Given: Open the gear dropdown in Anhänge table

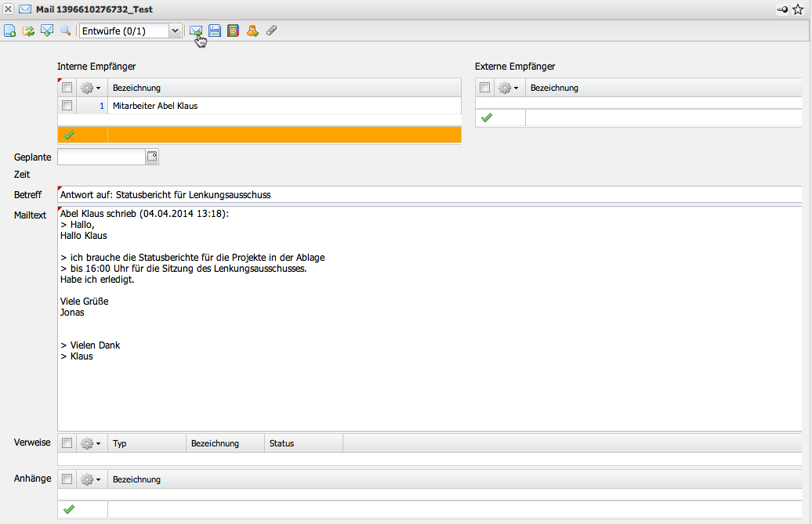Looking at the screenshot, I should coord(91,479).
